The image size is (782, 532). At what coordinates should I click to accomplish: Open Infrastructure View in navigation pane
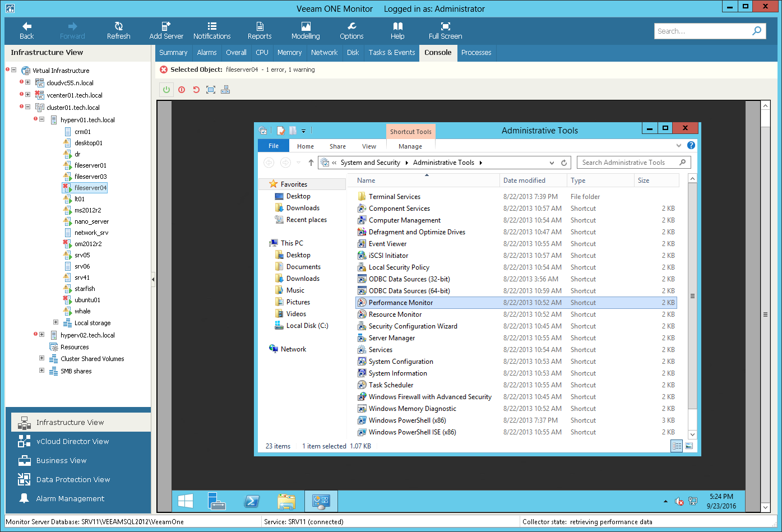tap(81, 422)
